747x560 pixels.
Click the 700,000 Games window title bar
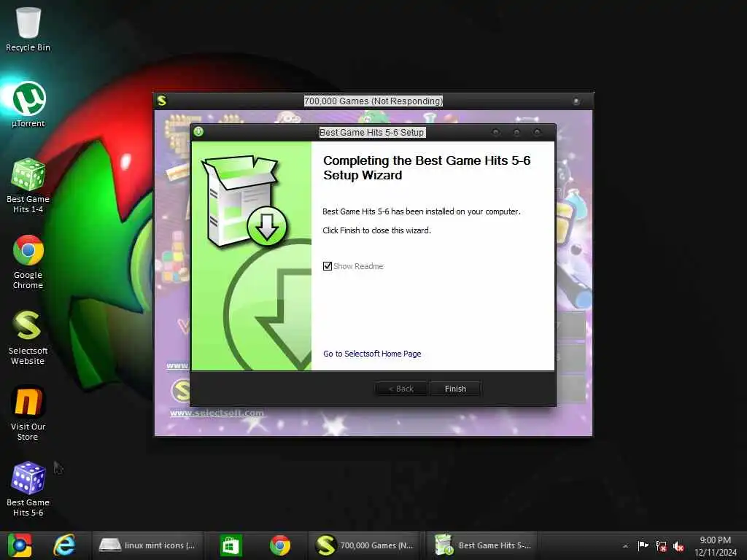pos(373,101)
